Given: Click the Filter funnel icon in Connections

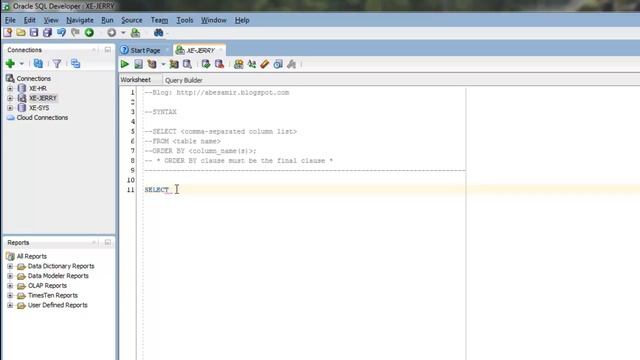Looking at the screenshot, I should pyautogui.click(x=57, y=64).
